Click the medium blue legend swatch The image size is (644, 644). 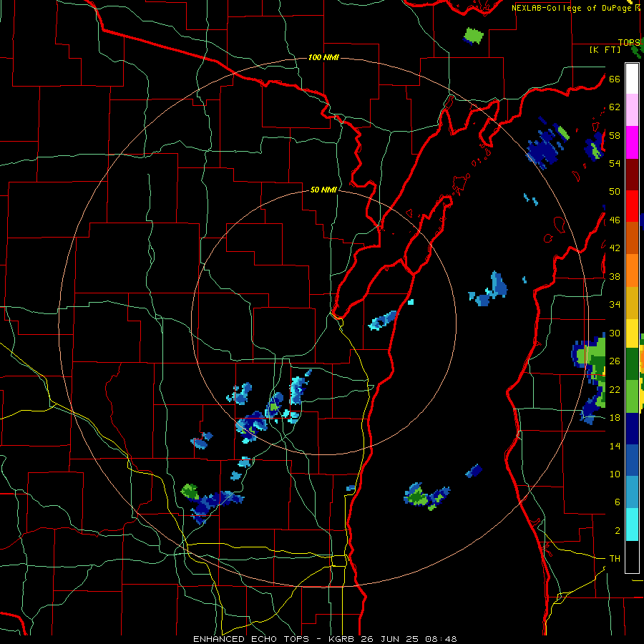tap(632, 460)
